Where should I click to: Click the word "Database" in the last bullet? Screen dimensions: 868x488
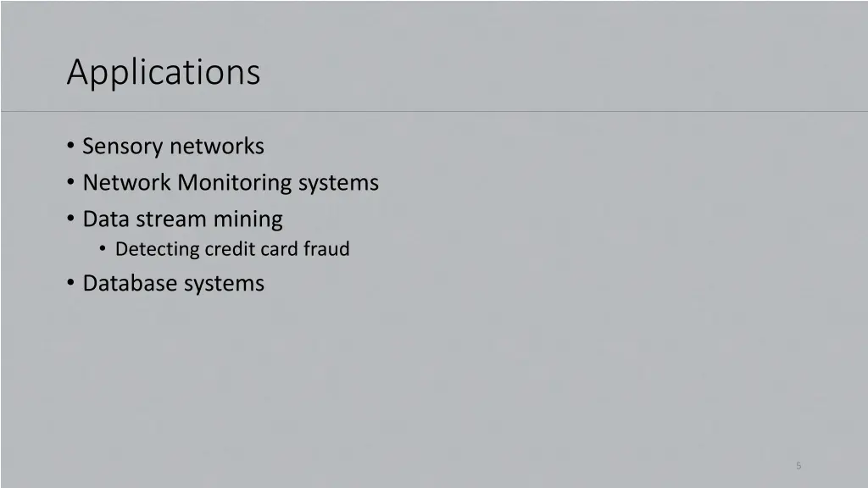coord(126,283)
